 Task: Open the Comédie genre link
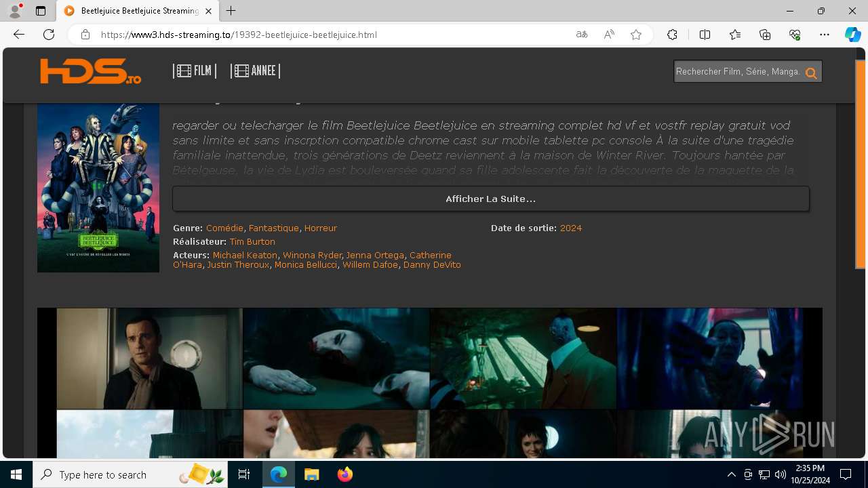pos(224,228)
